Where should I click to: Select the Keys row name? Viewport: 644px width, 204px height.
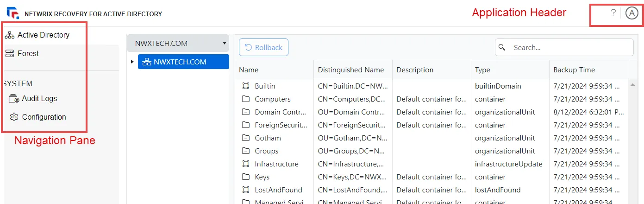(x=262, y=177)
